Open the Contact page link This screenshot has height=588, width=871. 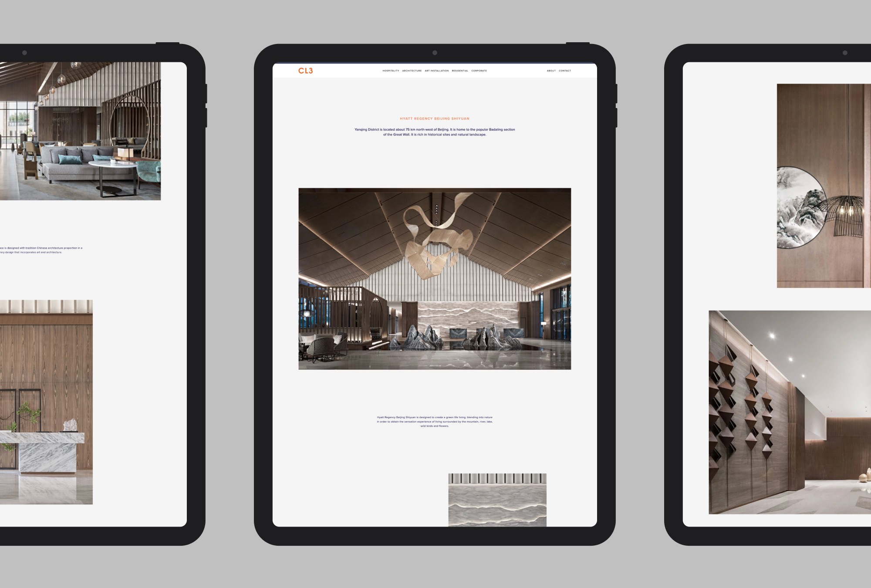coord(565,71)
